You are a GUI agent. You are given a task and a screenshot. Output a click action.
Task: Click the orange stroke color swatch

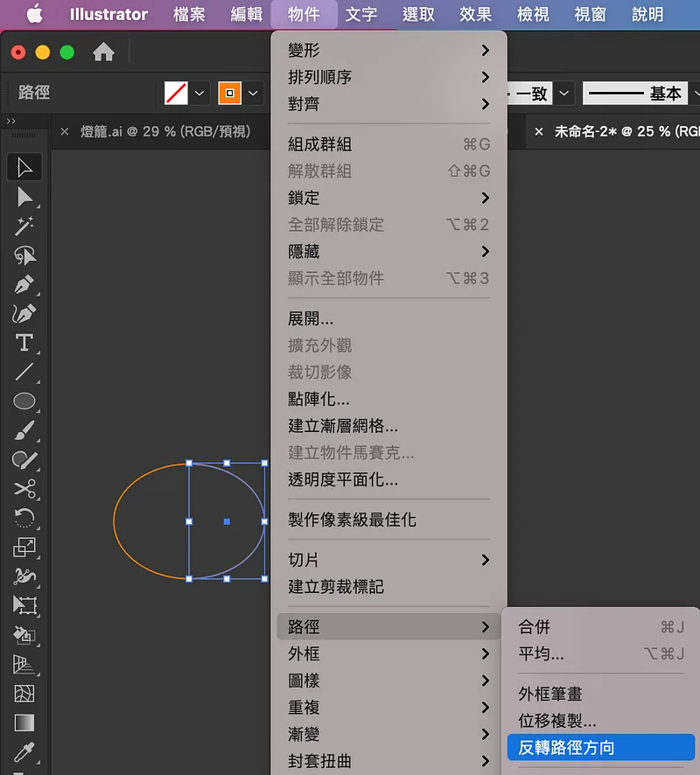pos(230,93)
